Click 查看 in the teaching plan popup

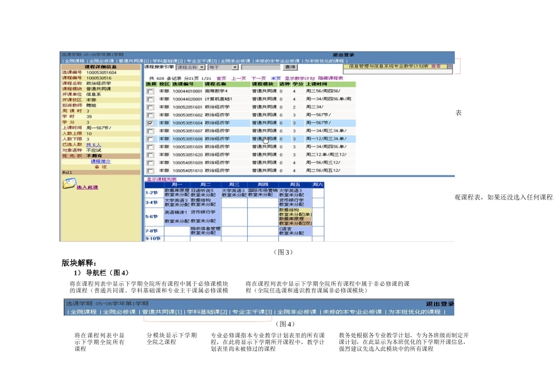click(436, 66)
